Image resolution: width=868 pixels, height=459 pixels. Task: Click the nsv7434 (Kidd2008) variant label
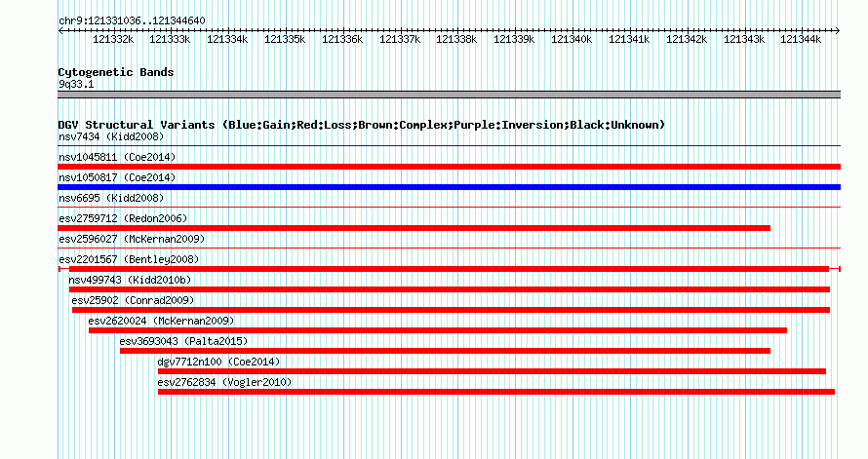tap(111, 136)
